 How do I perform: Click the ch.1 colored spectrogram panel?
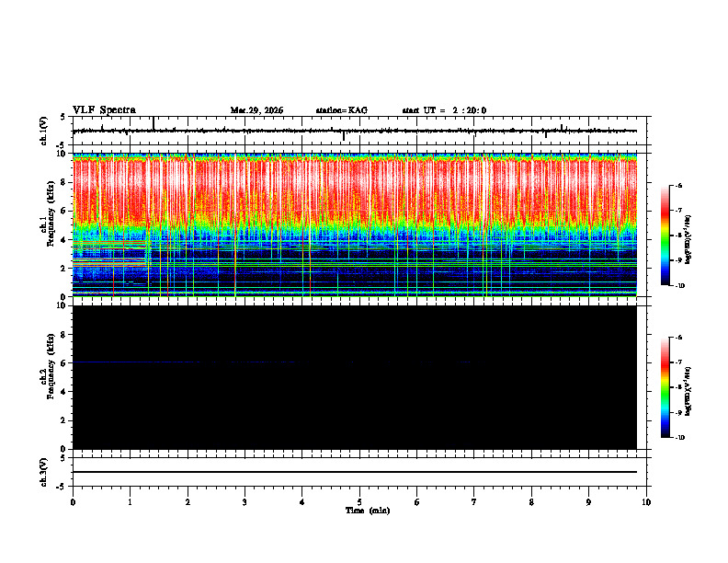(x=355, y=224)
